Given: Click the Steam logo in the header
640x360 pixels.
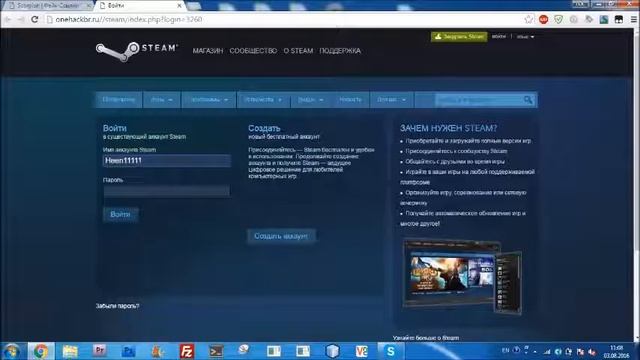Looking at the screenshot, I should point(137,51).
